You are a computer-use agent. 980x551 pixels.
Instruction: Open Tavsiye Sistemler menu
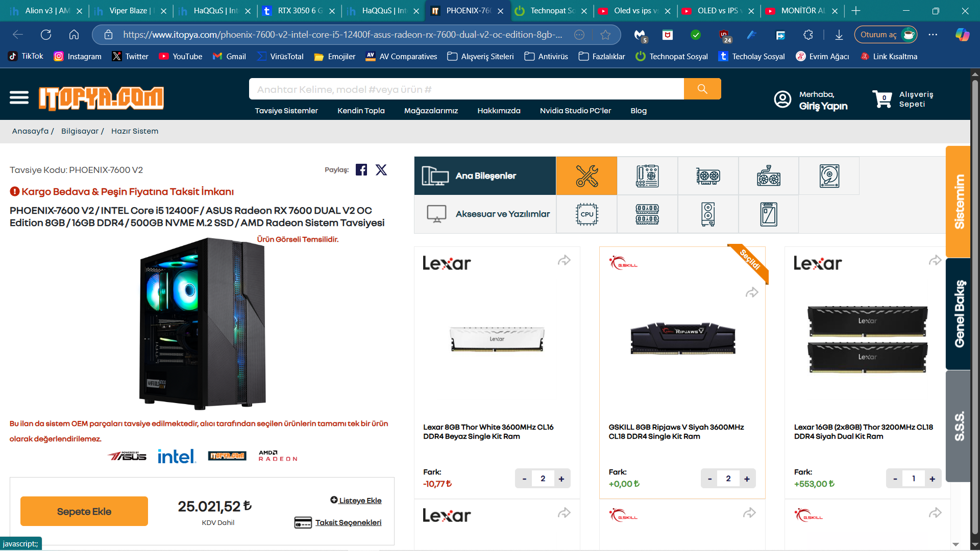[286, 111]
